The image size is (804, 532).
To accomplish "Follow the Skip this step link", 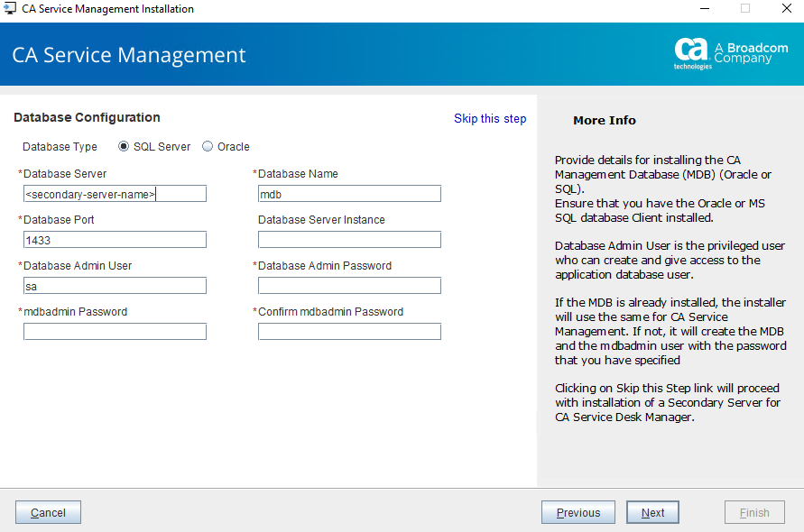I will click(490, 119).
